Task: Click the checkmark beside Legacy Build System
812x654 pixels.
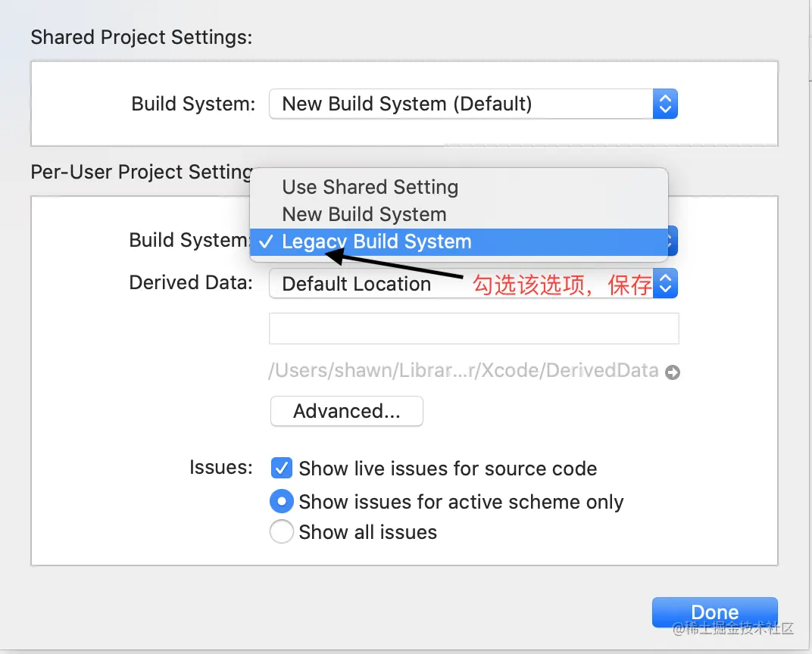Action: pos(265,242)
